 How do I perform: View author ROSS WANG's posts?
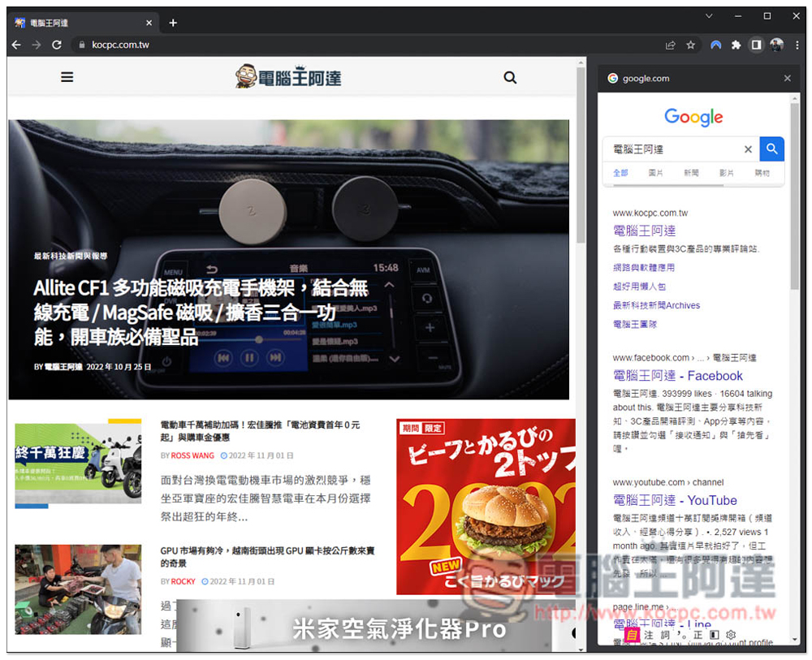tap(192, 455)
